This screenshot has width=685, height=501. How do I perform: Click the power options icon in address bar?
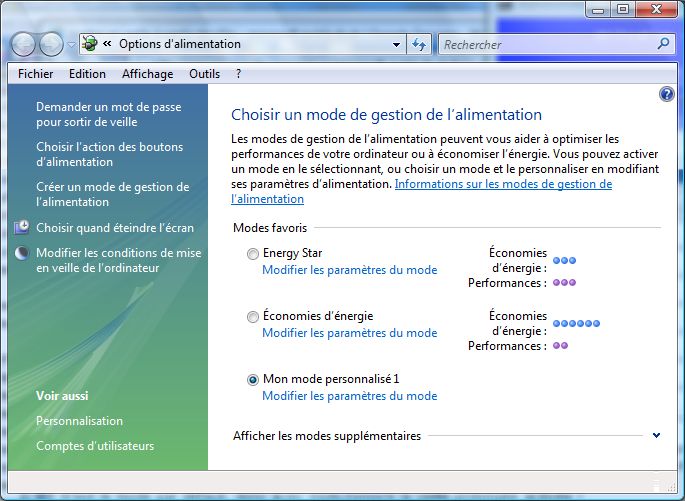(90, 44)
